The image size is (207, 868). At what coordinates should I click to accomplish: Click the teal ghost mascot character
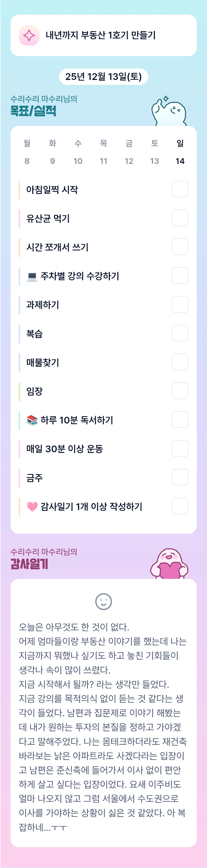click(169, 112)
